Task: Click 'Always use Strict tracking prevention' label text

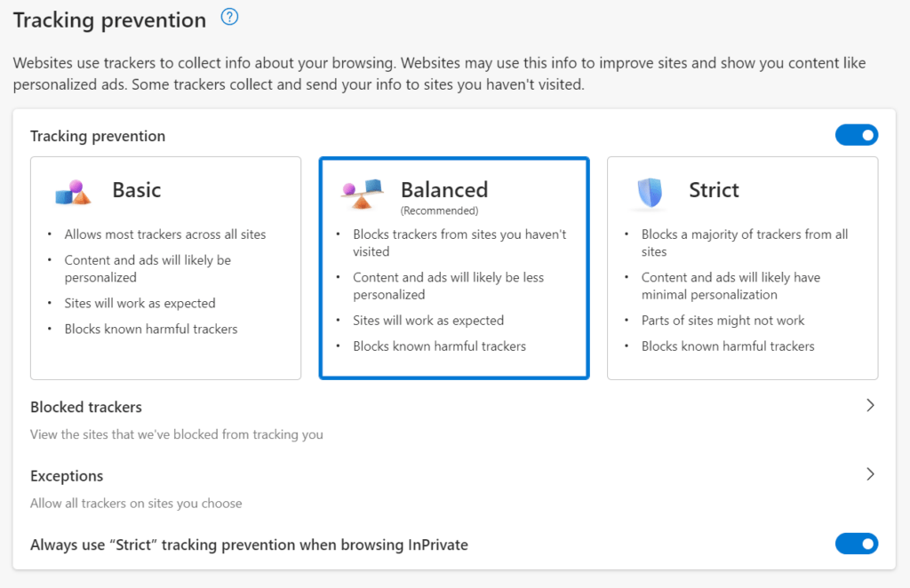Action: (249, 544)
